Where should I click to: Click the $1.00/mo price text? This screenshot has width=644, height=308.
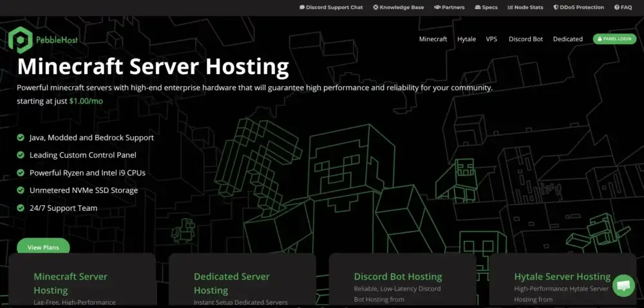[86, 101]
